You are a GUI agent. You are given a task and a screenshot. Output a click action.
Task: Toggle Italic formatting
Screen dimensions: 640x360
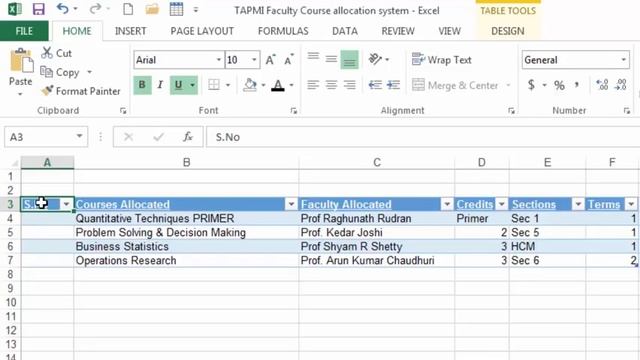[x=160, y=85]
